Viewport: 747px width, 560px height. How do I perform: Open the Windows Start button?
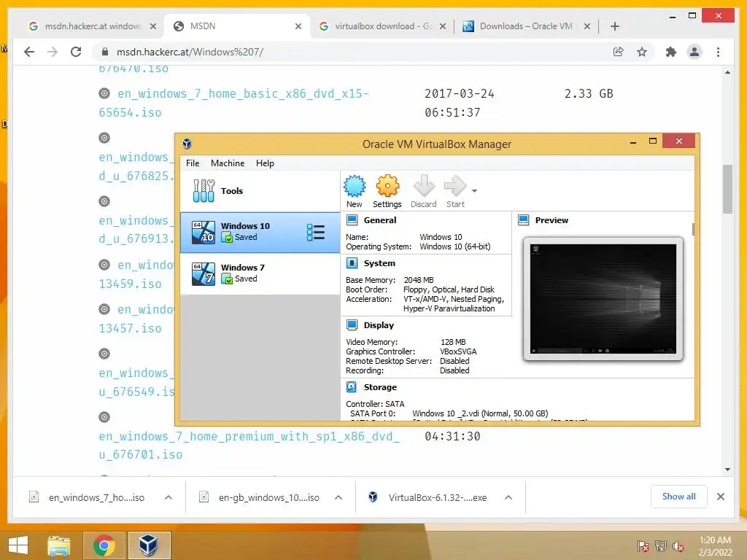[18, 545]
